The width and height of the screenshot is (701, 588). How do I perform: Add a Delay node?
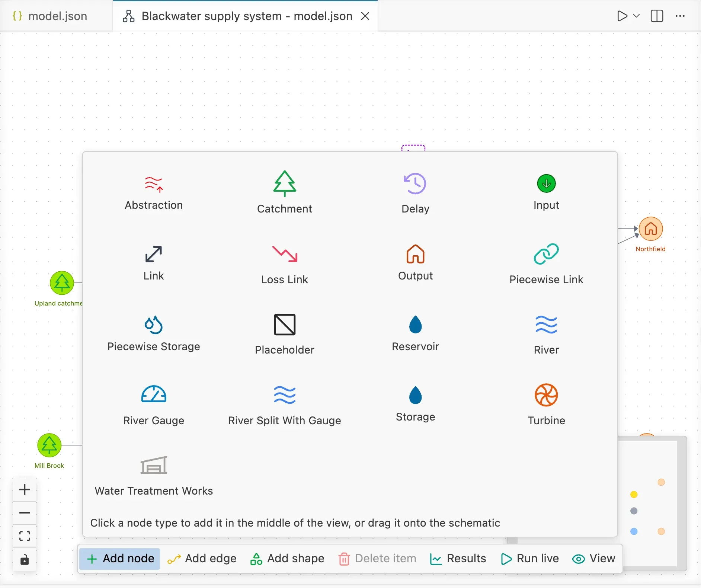click(415, 194)
